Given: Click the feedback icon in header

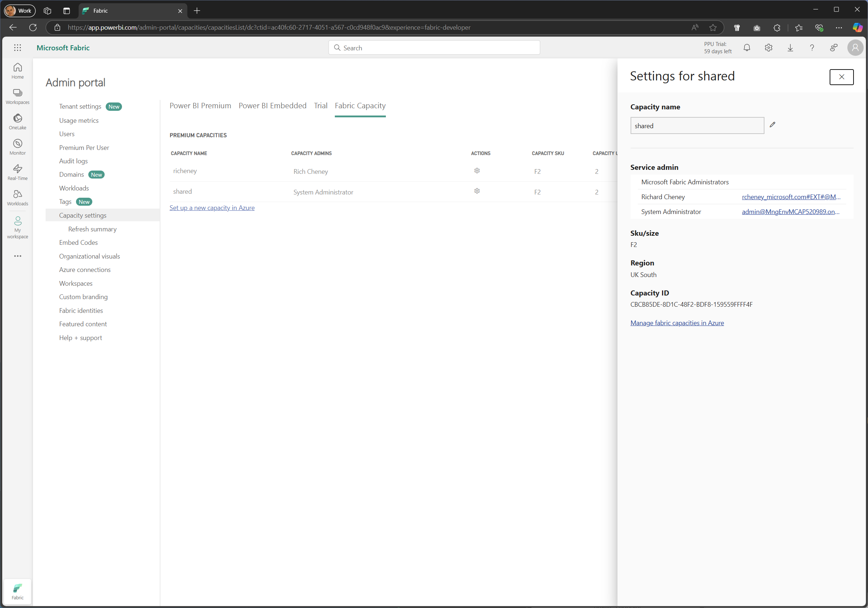Looking at the screenshot, I should [834, 48].
